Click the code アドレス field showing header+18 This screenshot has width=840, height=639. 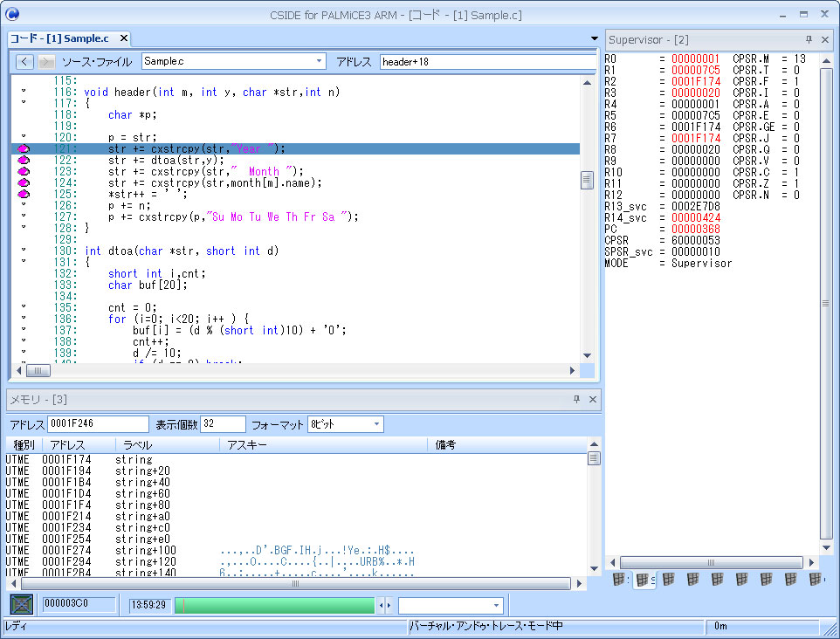pyautogui.click(x=487, y=62)
